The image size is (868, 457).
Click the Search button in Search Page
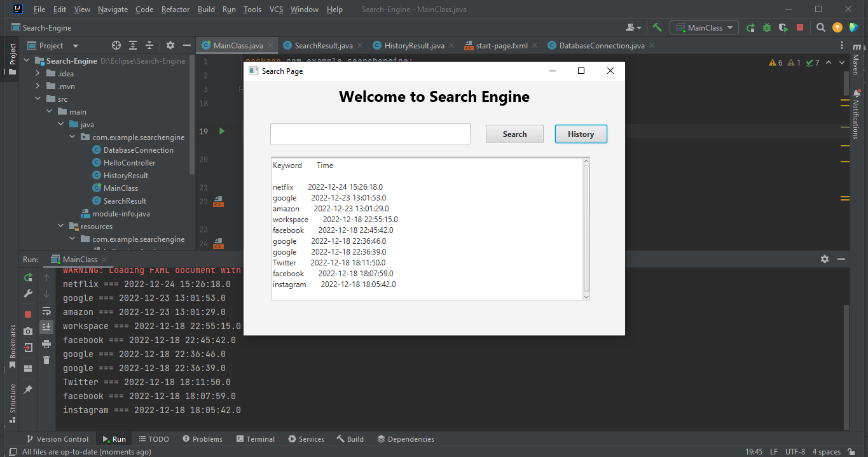(x=514, y=134)
